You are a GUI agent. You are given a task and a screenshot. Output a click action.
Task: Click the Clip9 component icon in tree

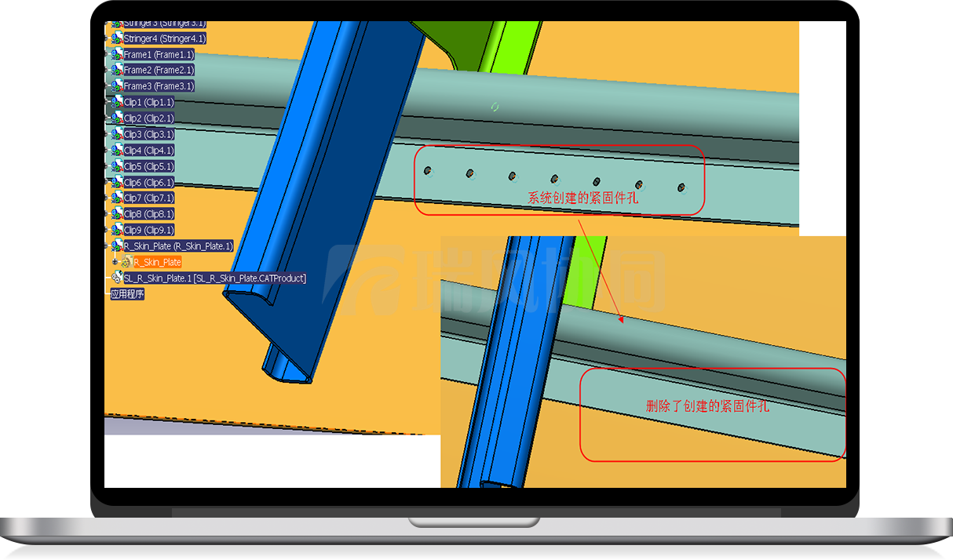(116, 230)
